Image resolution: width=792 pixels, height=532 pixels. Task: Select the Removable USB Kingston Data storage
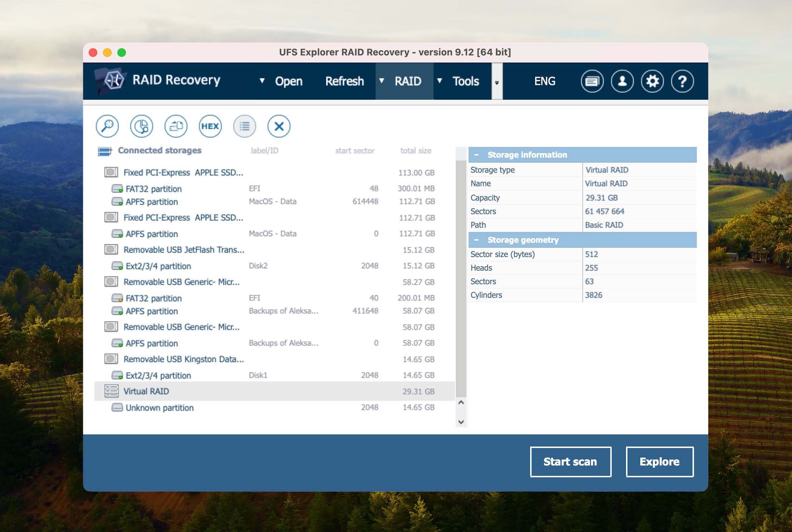[184, 359]
